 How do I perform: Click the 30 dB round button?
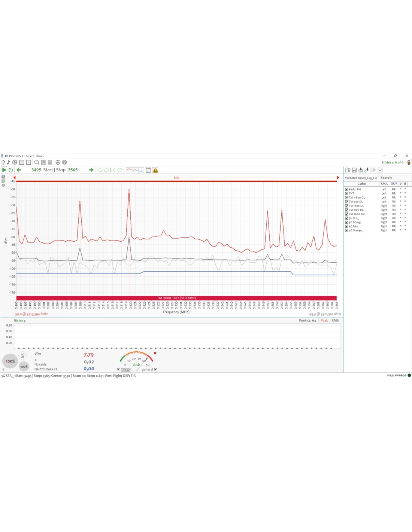(22, 355)
